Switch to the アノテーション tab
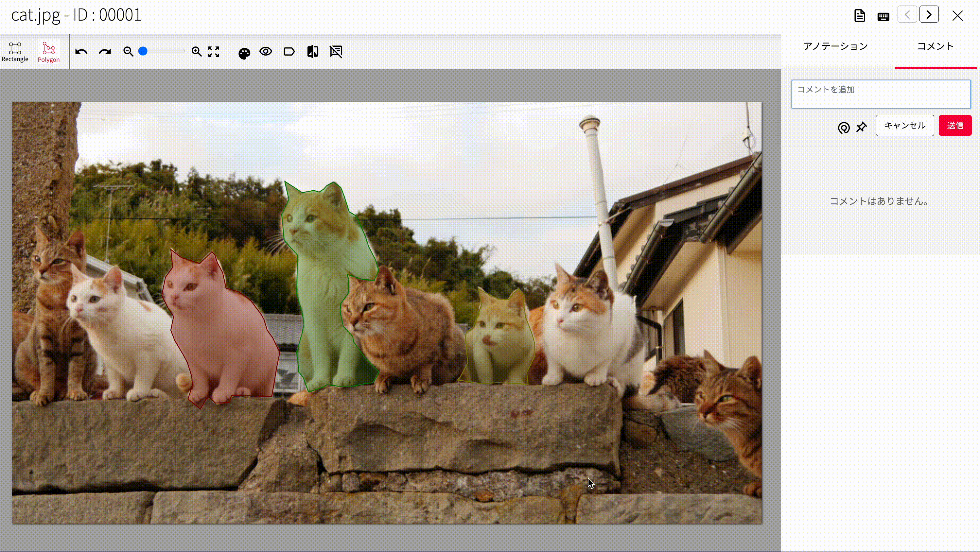 coord(835,46)
